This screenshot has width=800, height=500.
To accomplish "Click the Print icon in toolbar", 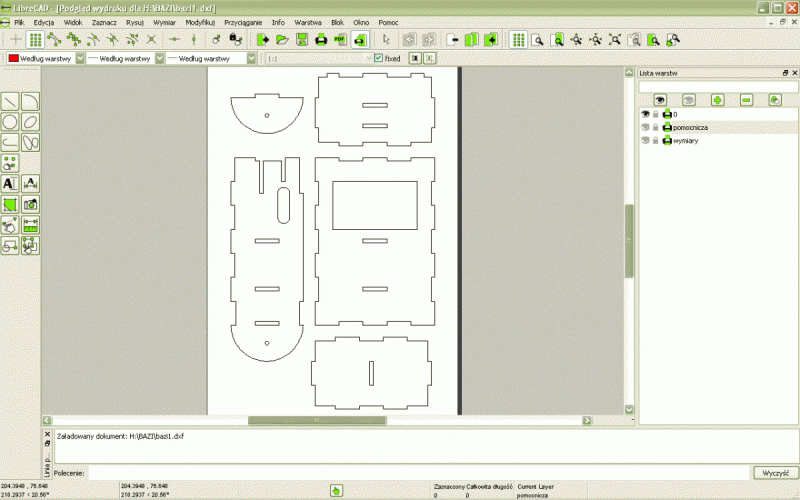I will tap(321, 40).
